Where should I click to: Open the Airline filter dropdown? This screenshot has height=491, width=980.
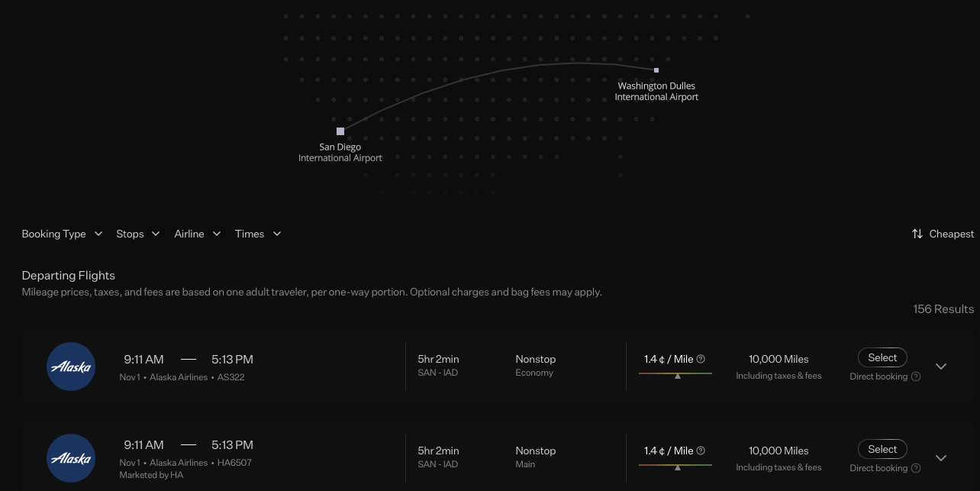198,234
